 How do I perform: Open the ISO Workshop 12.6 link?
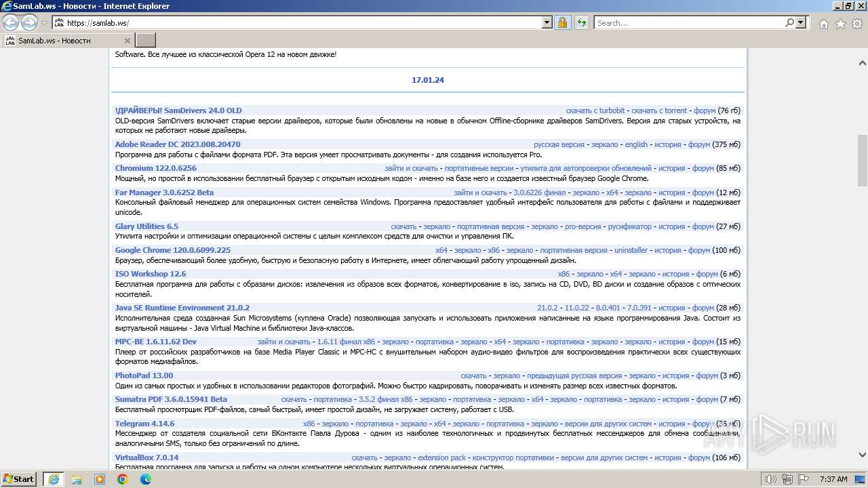(x=150, y=274)
